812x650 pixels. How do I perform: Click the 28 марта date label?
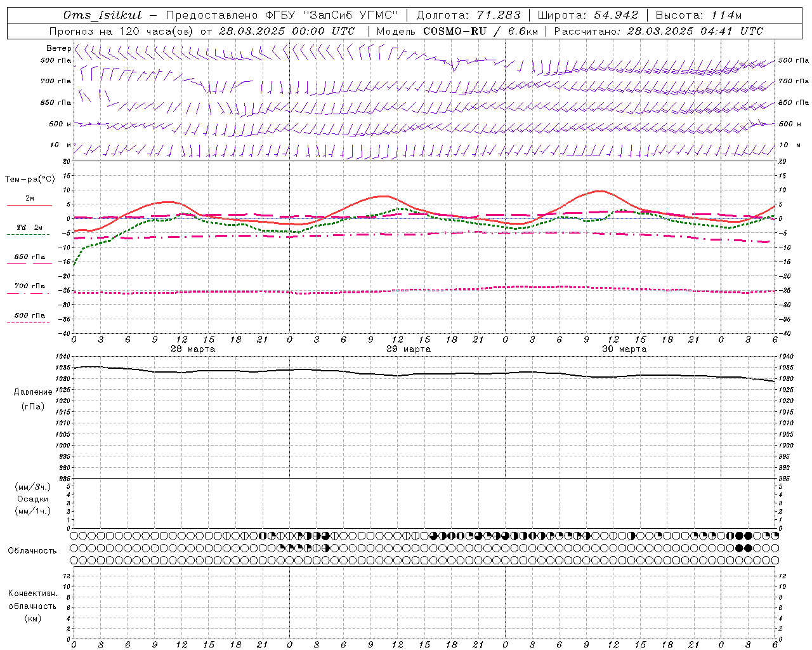193,349
